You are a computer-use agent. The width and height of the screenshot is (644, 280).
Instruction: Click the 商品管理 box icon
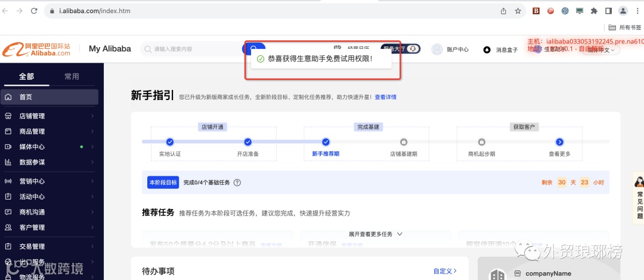tap(8, 132)
